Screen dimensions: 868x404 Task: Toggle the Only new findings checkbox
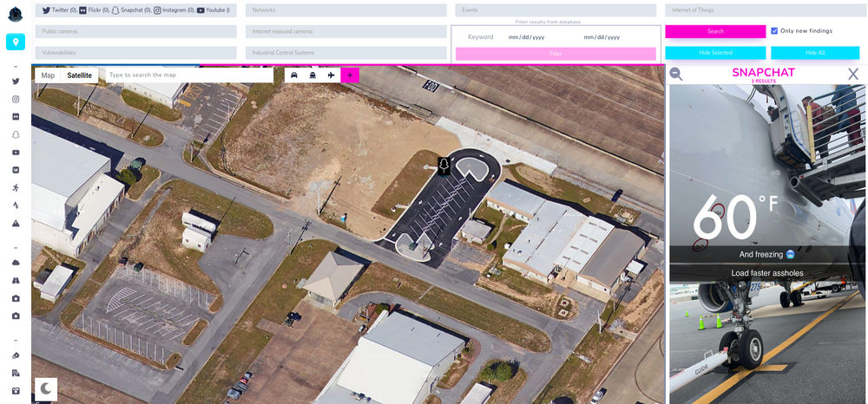tap(774, 31)
